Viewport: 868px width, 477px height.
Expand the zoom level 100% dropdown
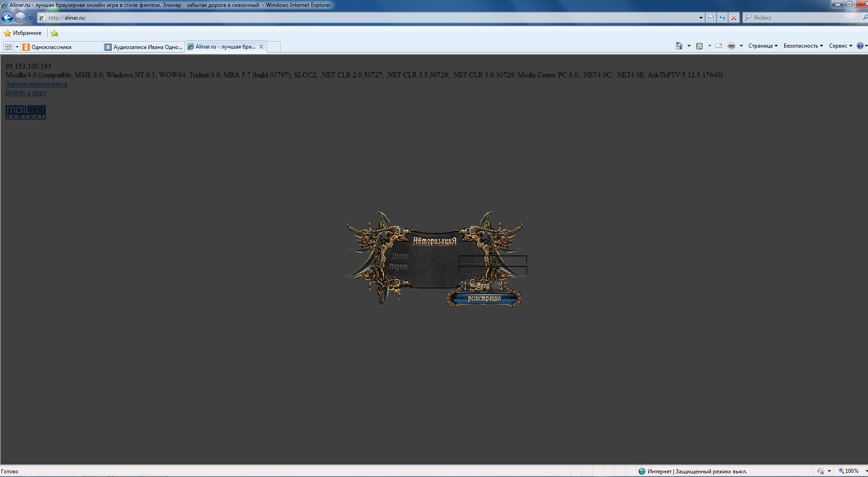tap(865, 471)
